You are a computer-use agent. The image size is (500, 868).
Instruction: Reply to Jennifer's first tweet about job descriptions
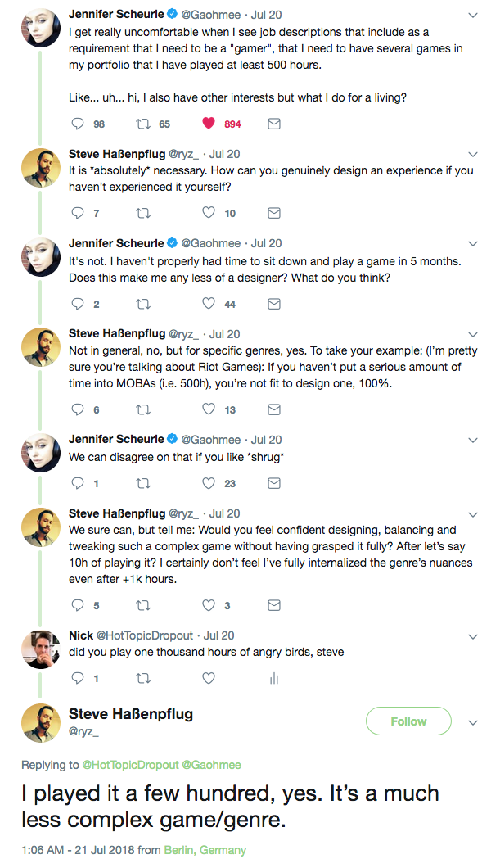[79, 124]
